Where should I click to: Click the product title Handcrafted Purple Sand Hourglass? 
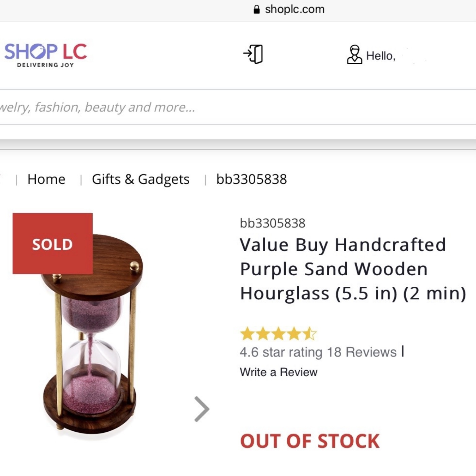[353, 269]
